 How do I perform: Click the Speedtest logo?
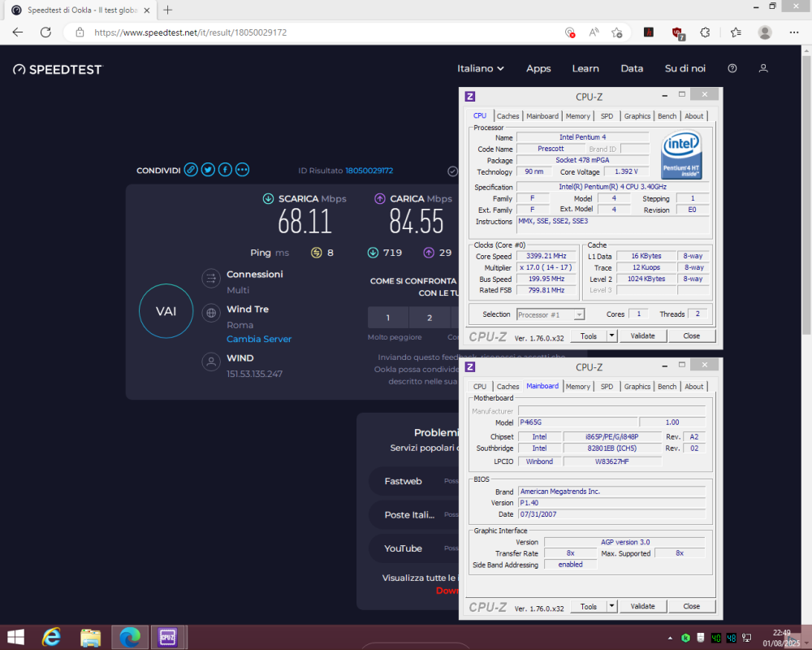coord(57,69)
